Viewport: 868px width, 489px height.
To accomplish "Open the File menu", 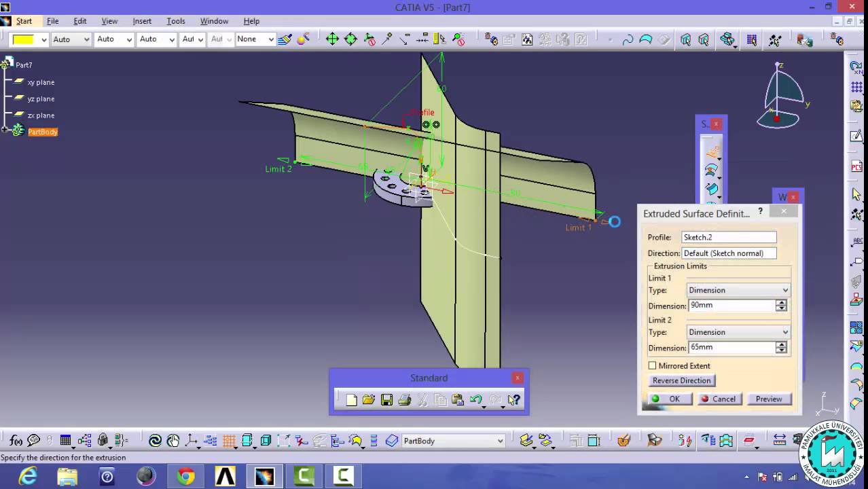I will (52, 21).
